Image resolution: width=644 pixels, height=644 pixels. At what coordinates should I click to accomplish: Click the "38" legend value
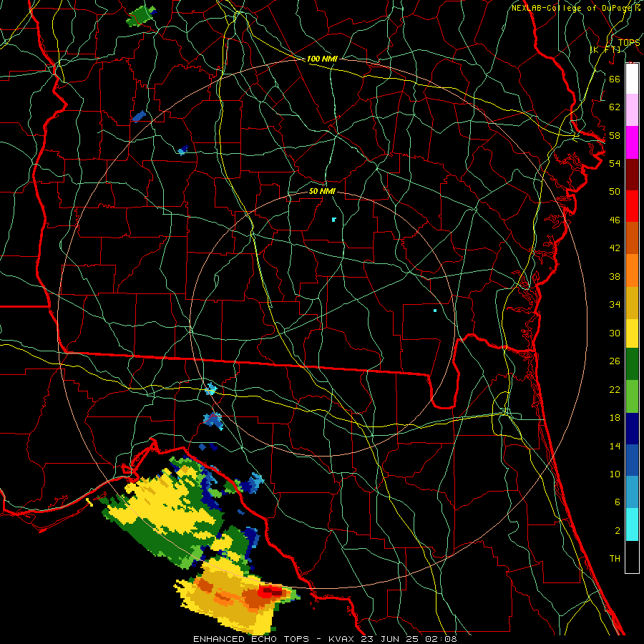[x=615, y=276]
